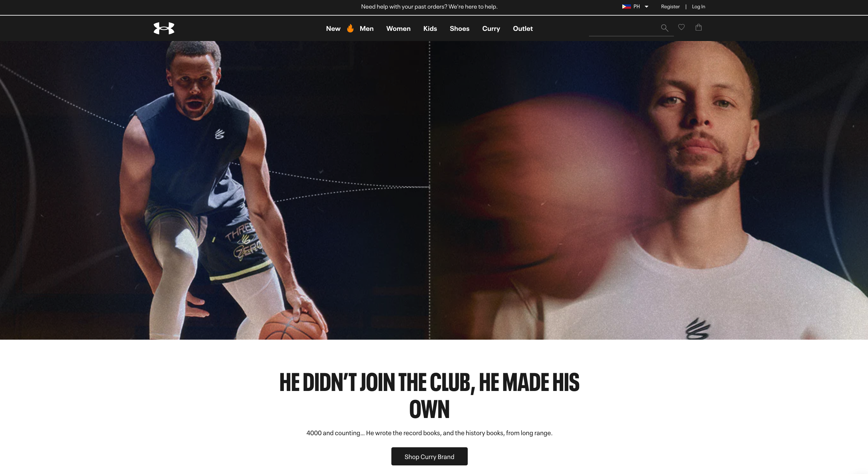Open the Outlet menu
Screen dimensions: 868x474
(x=523, y=29)
